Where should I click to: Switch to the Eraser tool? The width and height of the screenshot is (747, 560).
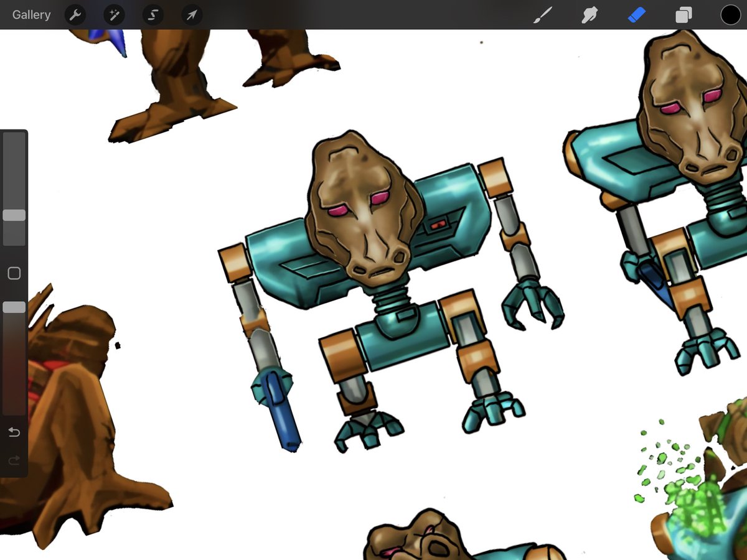636,14
